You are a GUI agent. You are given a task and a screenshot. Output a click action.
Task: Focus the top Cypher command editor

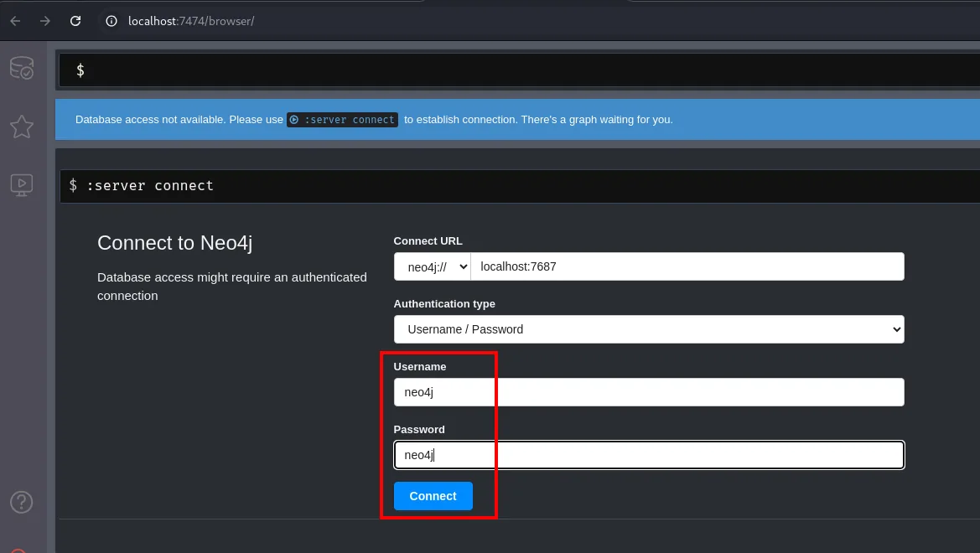coord(520,70)
